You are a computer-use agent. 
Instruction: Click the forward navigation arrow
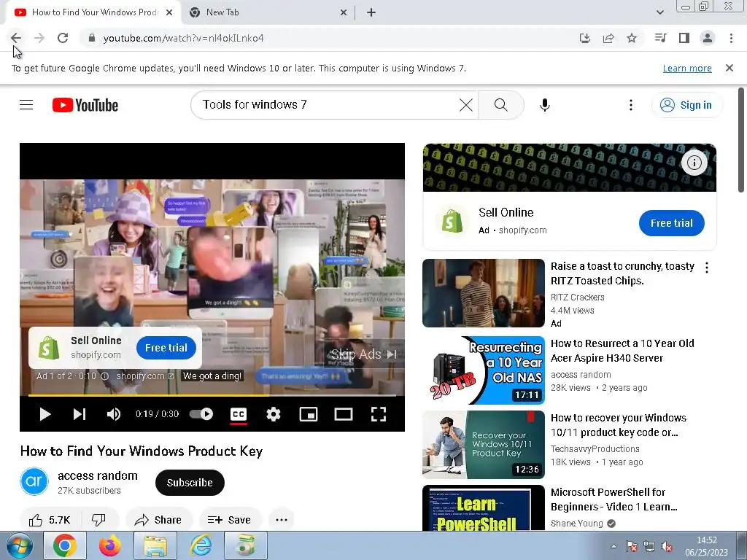[x=39, y=38]
